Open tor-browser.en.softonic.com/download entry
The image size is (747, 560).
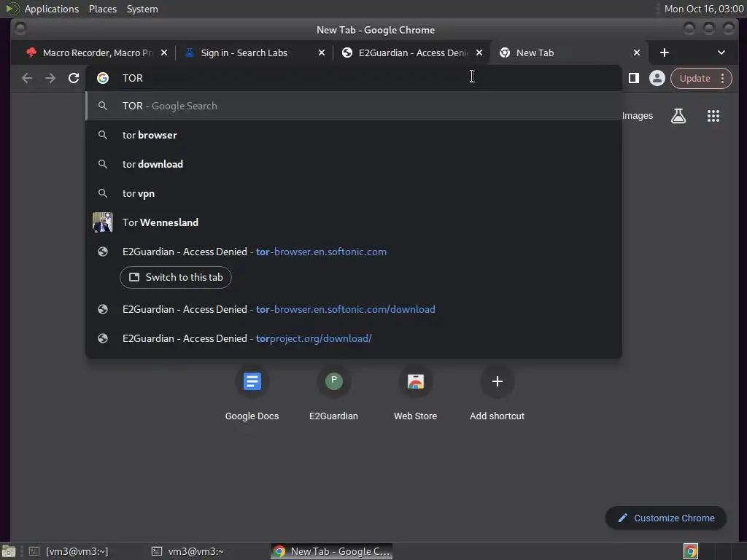tap(354, 309)
